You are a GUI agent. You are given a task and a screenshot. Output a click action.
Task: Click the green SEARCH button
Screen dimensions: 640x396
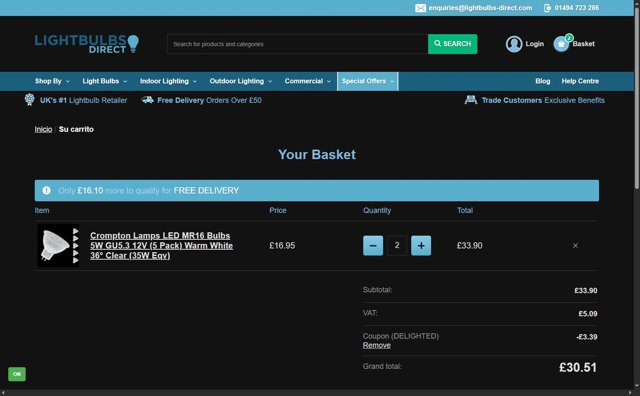[x=452, y=44]
